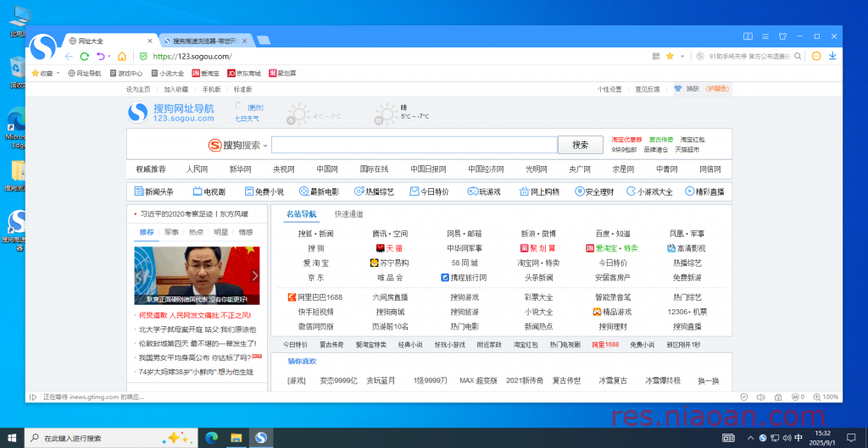This screenshot has width=868, height=448.
Task: Click the green security shield in address bar
Action: 142,57
